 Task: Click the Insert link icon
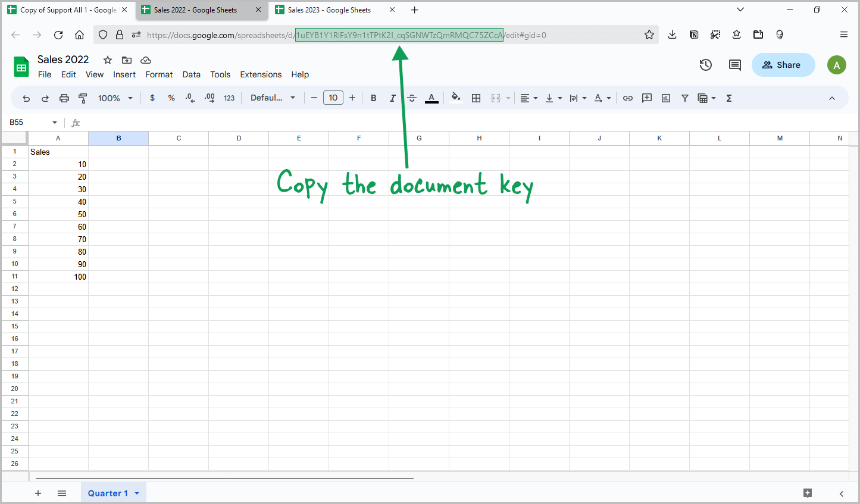(x=628, y=98)
